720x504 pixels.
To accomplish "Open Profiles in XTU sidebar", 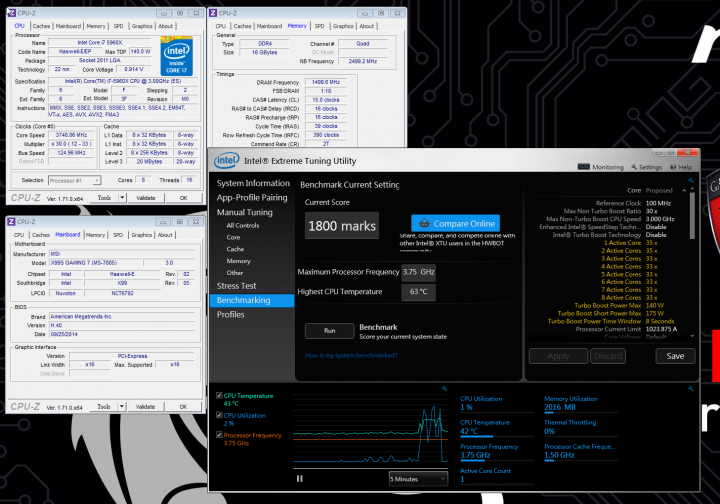I will [230, 314].
